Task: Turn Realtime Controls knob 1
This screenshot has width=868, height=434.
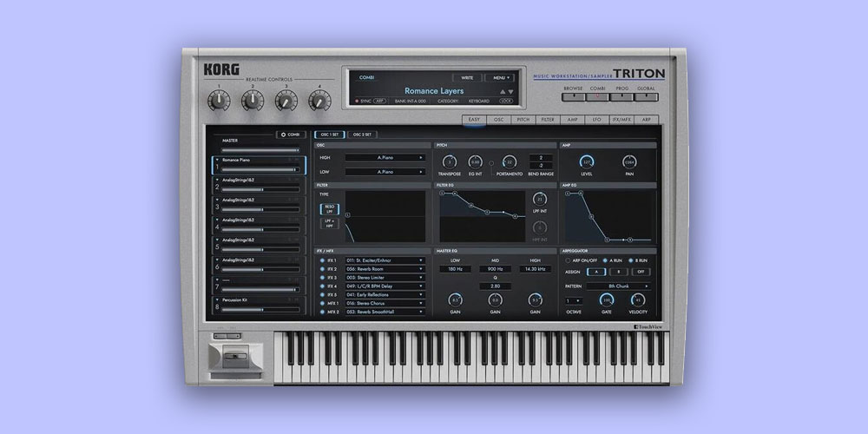Action: (x=219, y=100)
